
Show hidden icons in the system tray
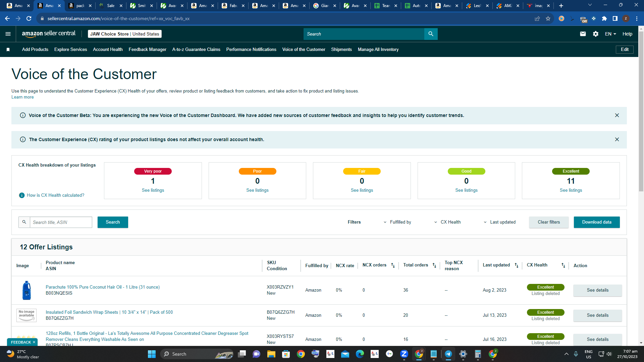click(567, 354)
